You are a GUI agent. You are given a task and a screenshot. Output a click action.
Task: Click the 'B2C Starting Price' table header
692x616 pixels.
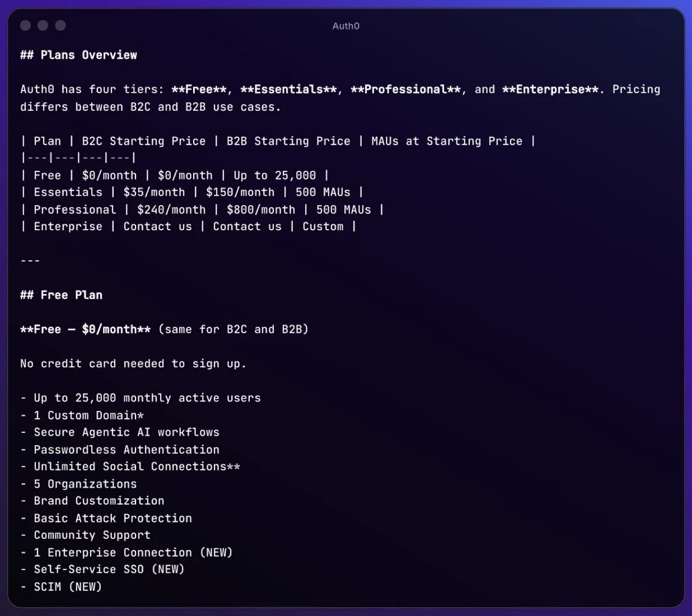(144, 141)
